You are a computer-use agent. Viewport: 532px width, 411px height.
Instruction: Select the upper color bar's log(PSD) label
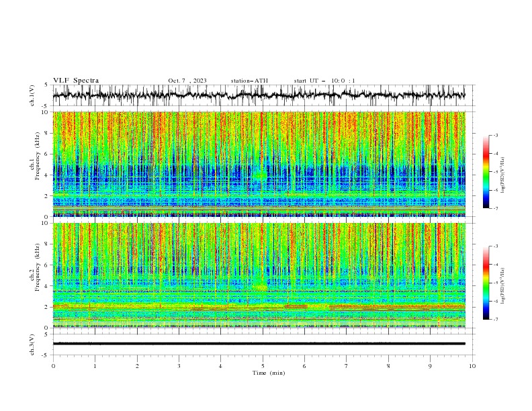point(502,175)
